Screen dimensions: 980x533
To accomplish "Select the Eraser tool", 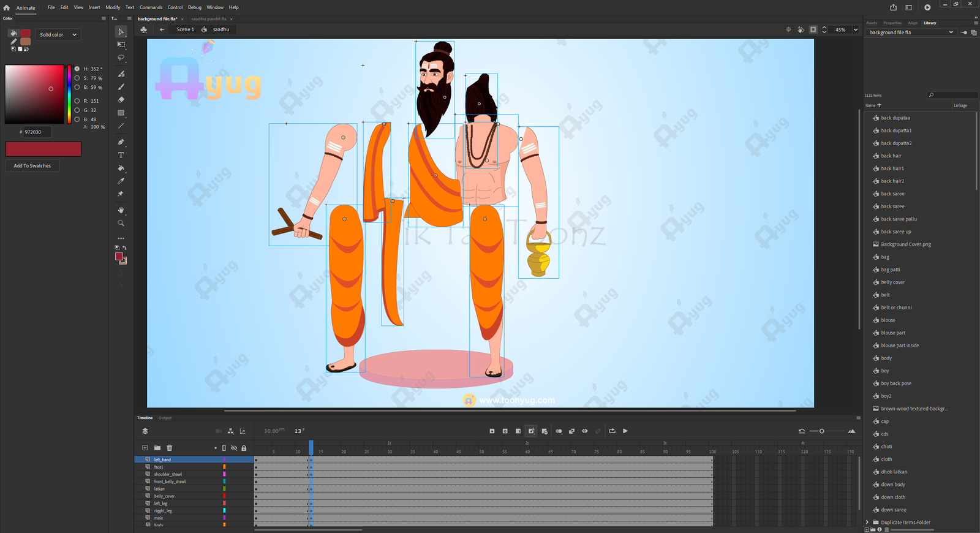I will [121, 100].
